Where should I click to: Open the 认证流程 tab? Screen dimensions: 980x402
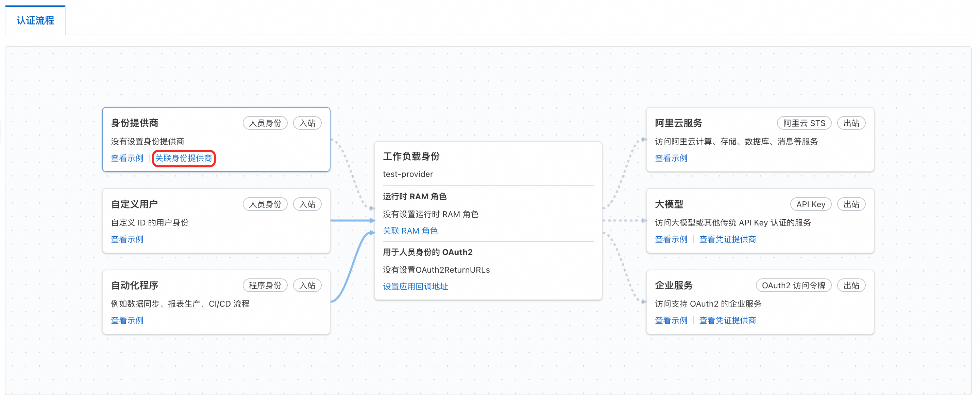click(35, 20)
